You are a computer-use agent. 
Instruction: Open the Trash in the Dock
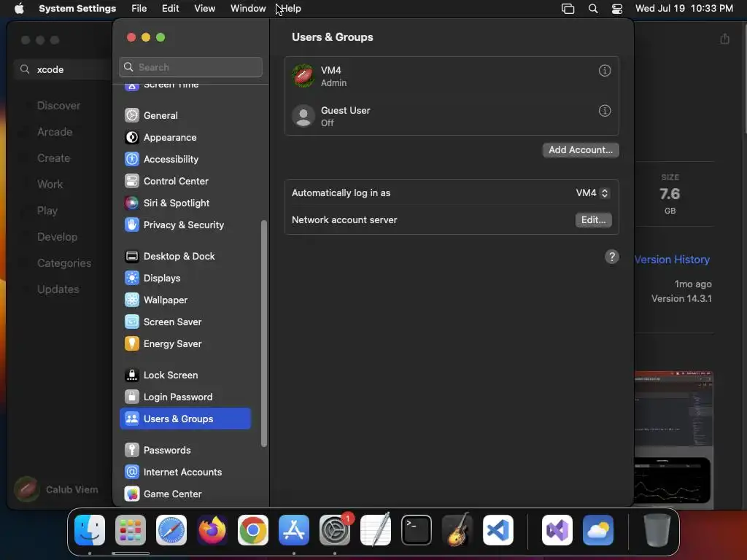coord(657,530)
